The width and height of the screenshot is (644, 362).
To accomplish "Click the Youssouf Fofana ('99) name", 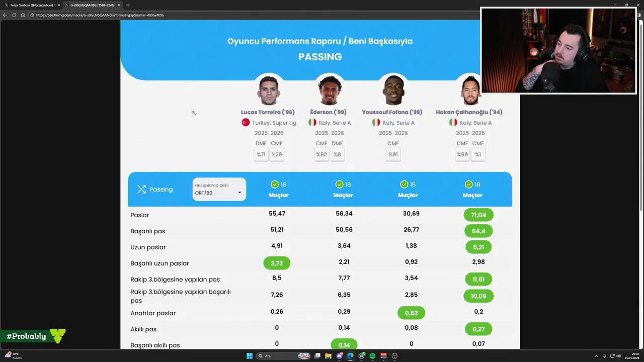I will [392, 112].
